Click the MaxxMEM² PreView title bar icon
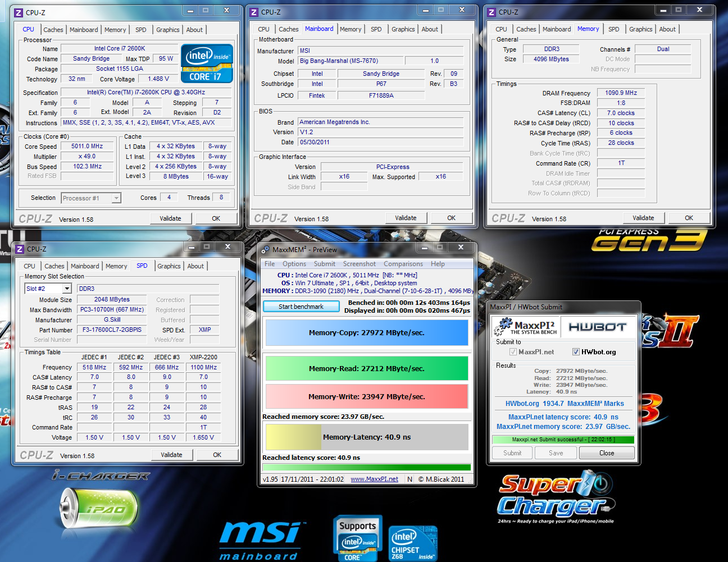Viewport: 728px width, 562px height. pos(265,249)
